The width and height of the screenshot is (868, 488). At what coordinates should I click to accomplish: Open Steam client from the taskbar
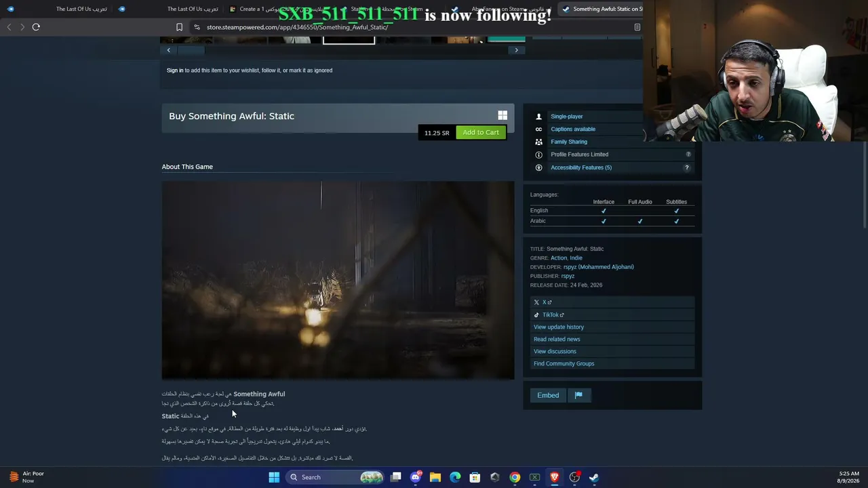[594, 477]
